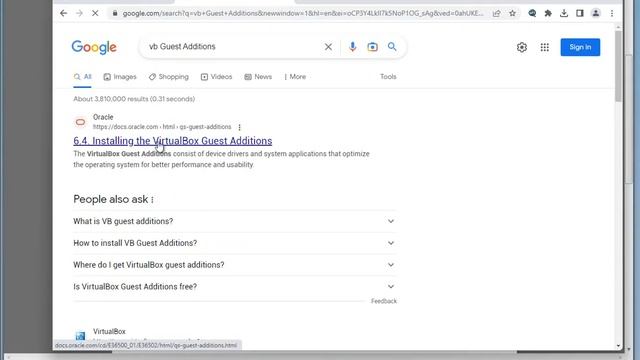Click the Feedback link
Screen dimensions: 640x360
point(384,301)
